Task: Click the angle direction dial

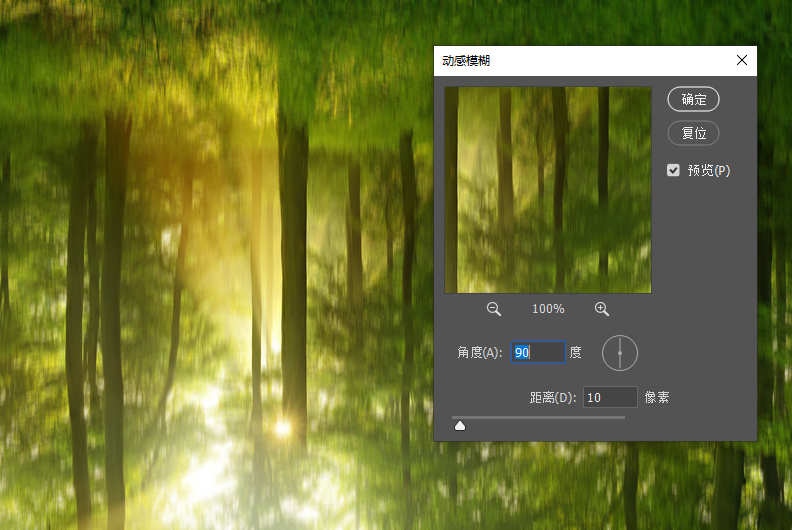Action: coord(620,353)
